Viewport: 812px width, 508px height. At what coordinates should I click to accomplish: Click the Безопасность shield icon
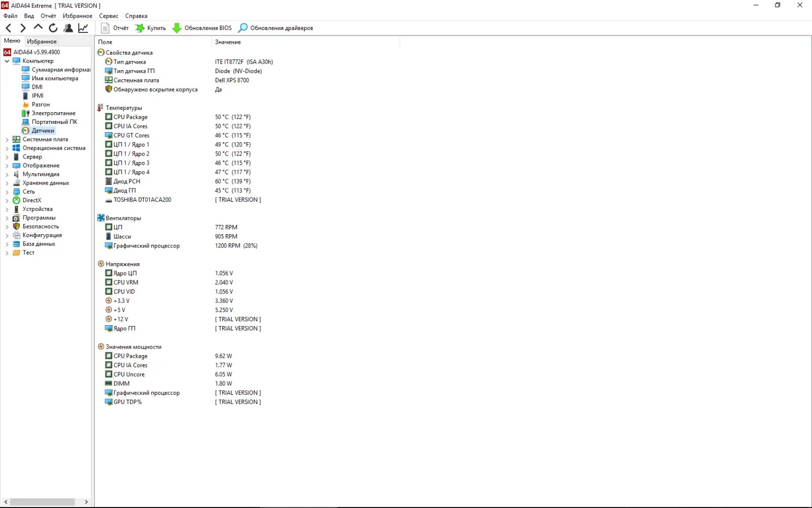point(16,227)
